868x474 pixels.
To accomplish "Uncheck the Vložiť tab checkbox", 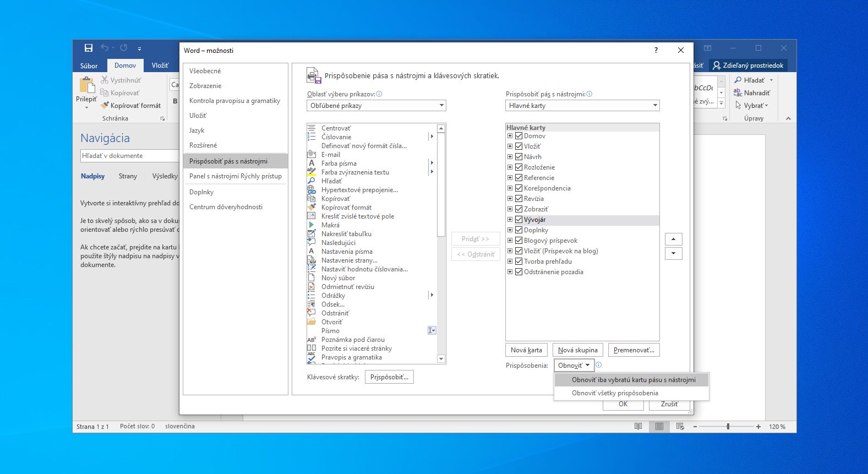I will click(518, 146).
